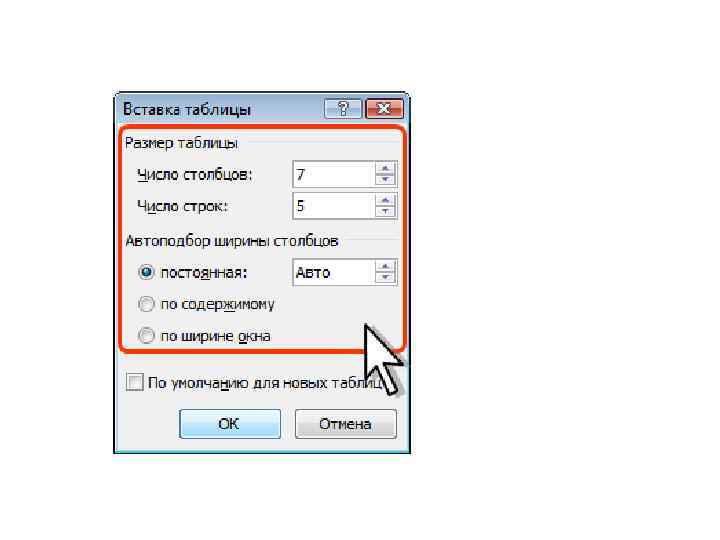Click the Размер таблицы group label
This screenshot has width=720, height=540.
click(x=181, y=143)
